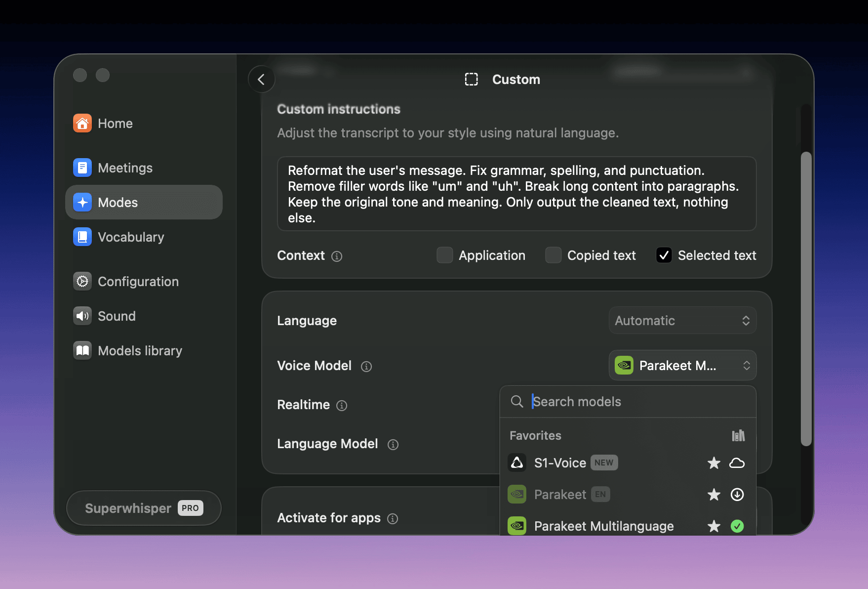Screen dimensions: 868x589
Task: Open Configuration settings in the sidebar
Action: (x=144, y=281)
